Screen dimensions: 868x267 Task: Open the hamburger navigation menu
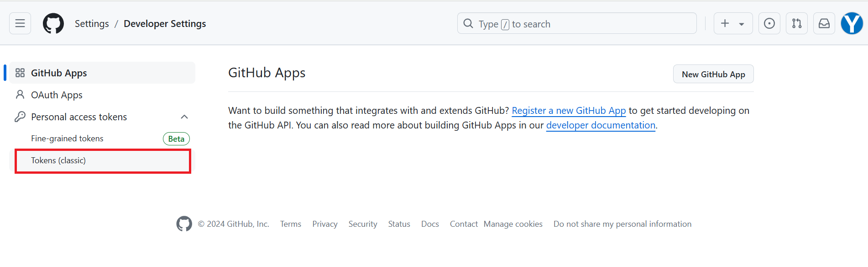click(x=20, y=23)
